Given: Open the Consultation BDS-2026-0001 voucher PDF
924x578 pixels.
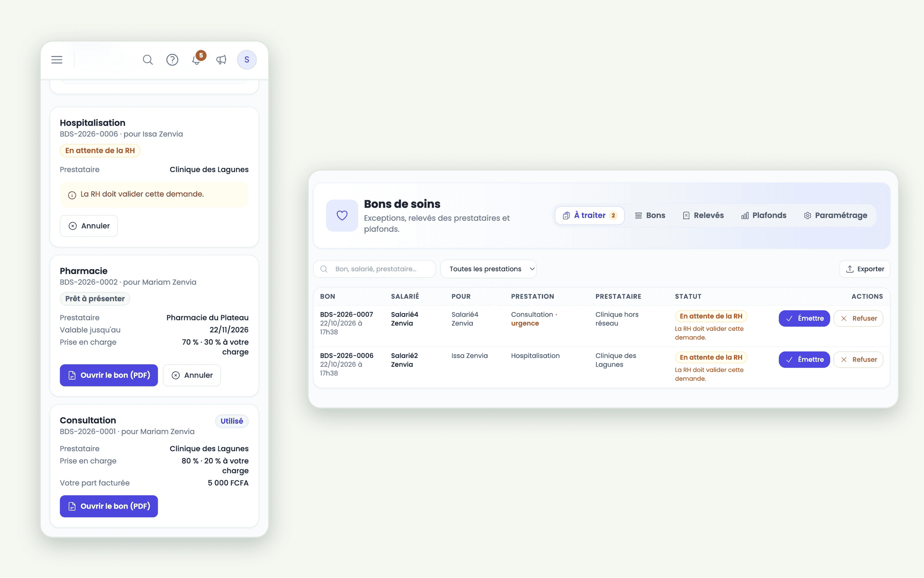Looking at the screenshot, I should [109, 506].
